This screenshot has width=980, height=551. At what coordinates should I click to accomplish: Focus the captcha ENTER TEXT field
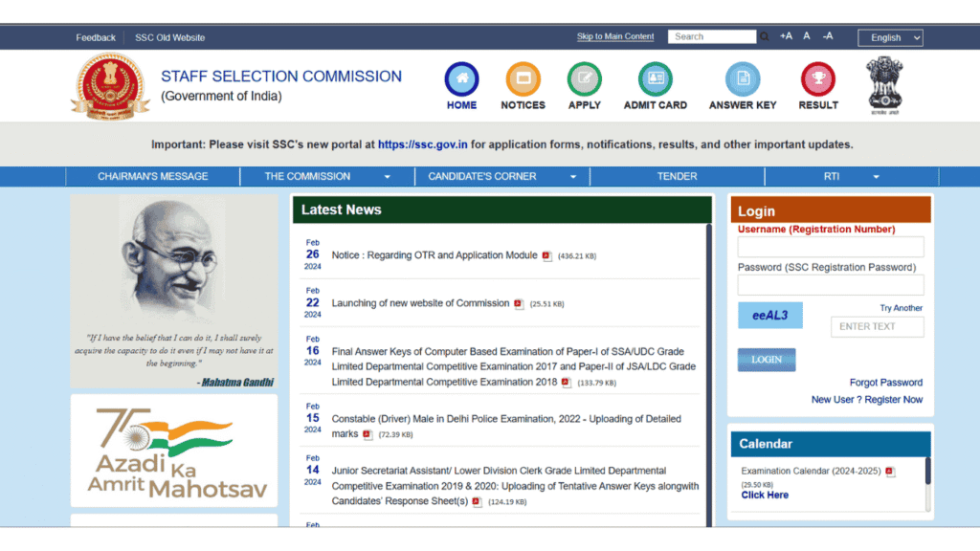pyautogui.click(x=877, y=327)
